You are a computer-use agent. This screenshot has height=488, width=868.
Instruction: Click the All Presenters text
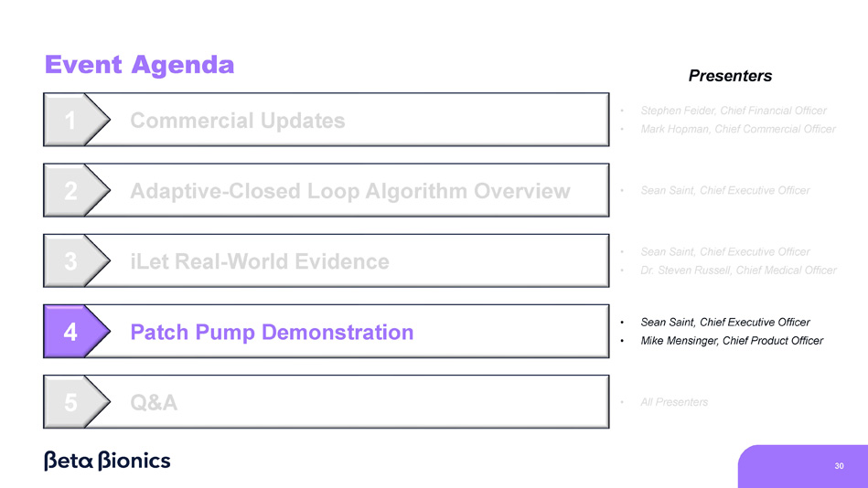[674, 402]
